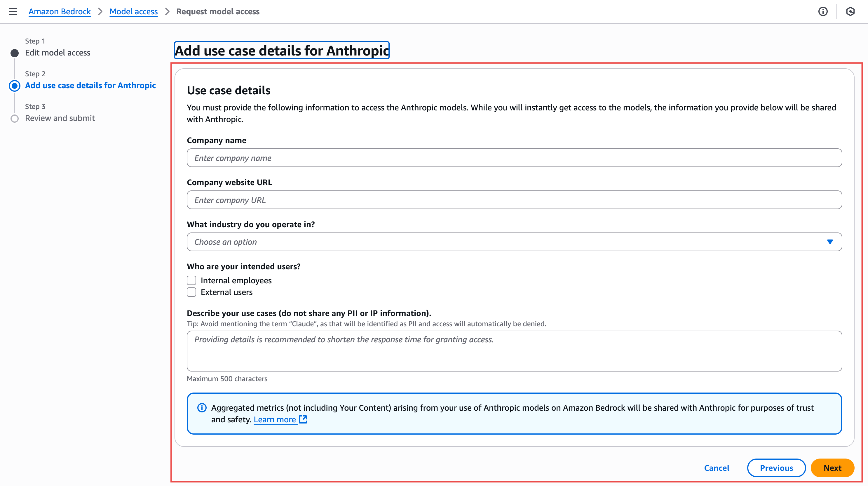
Task: Go to the Review and submit step
Action: [x=60, y=118]
